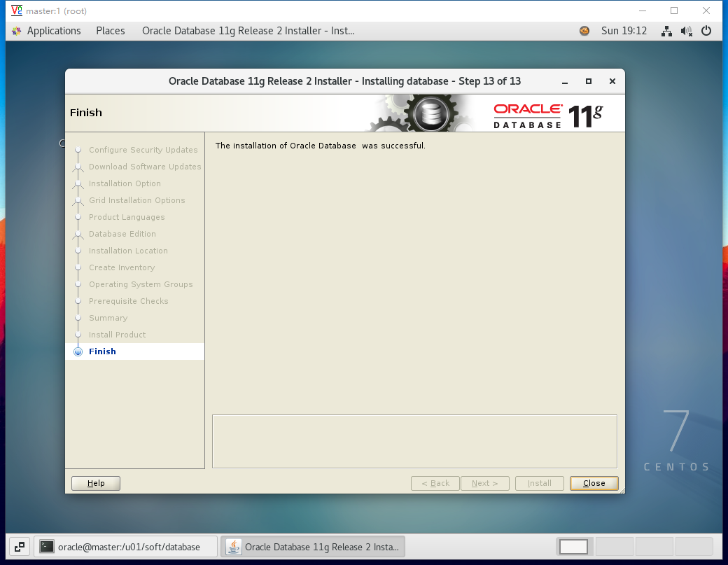
Task: Select the Download Software Updates step
Action: (145, 167)
